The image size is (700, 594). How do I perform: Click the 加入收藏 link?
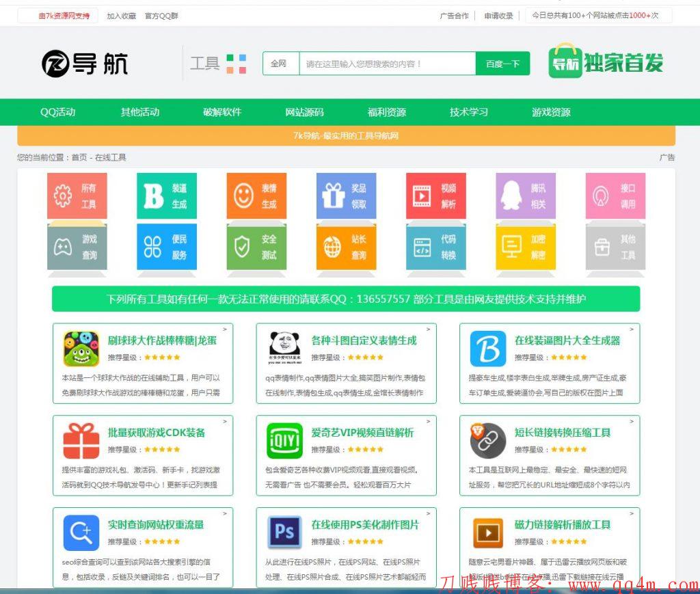pos(122,16)
